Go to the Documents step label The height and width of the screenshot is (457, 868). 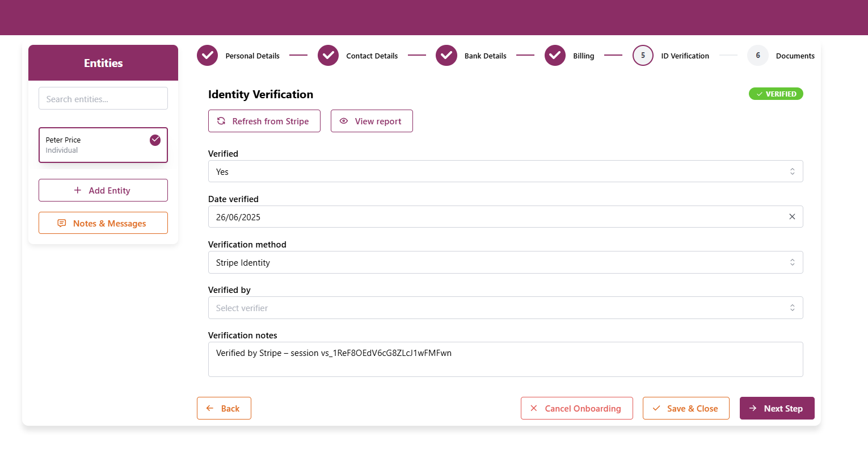(x=795, y=56)
